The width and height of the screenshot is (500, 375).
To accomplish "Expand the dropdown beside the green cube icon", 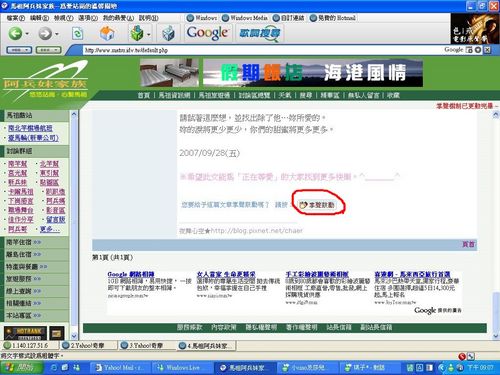I will click(148, 34).
